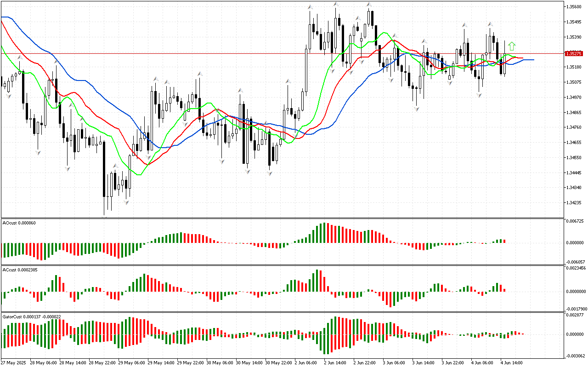Select the red current price label 1.35275

(574, 54)
